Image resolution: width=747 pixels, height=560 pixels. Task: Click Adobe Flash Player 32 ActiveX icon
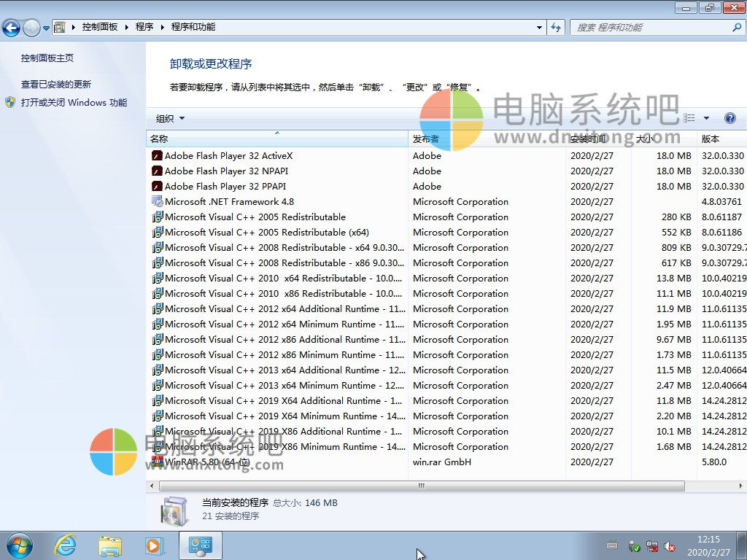pos(157,156)
